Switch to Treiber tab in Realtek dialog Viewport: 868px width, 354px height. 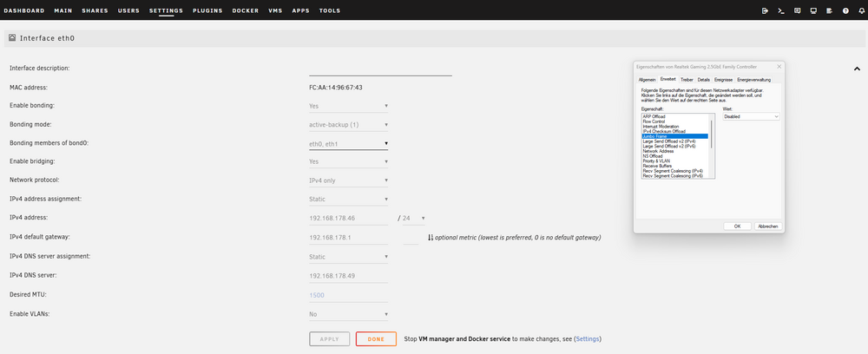(x=687, y=80)
